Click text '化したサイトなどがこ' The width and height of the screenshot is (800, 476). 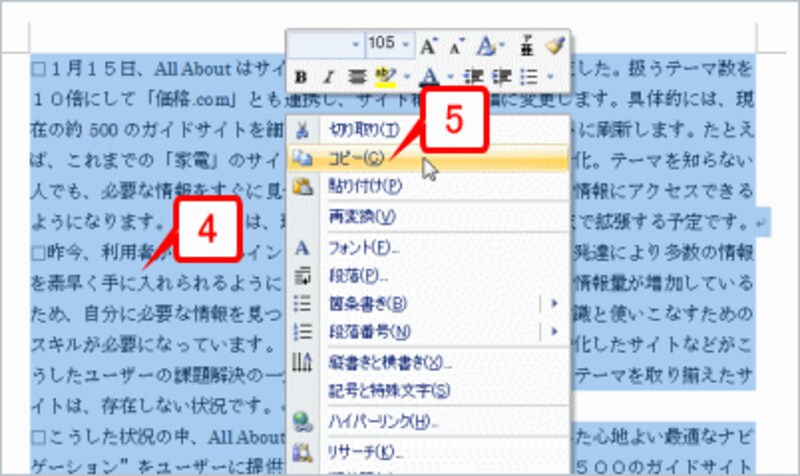pyautogui.click(x=663, y=345)
